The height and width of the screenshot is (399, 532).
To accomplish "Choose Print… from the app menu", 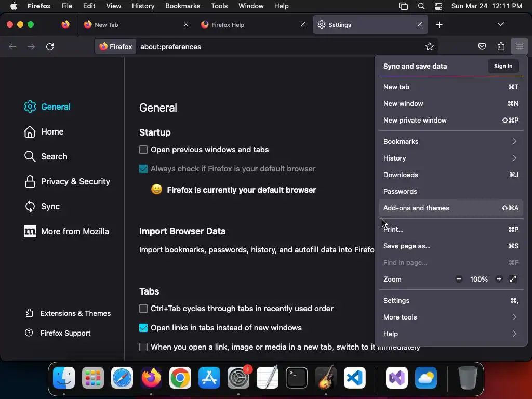I will (451, 229).
